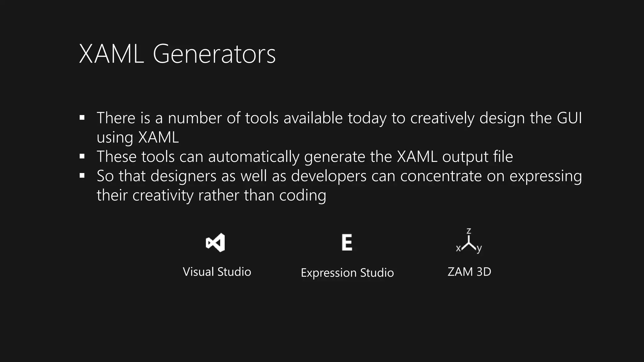The width and height of the screenshot is (644, 362).
Task: Click the word GUI in first bullet
Action: tap(569, 118)
